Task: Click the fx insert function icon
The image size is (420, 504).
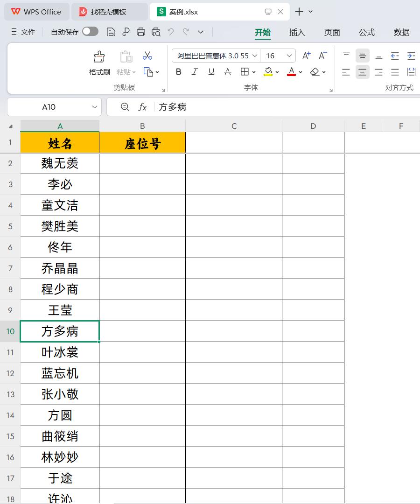Action: point(142,107)
